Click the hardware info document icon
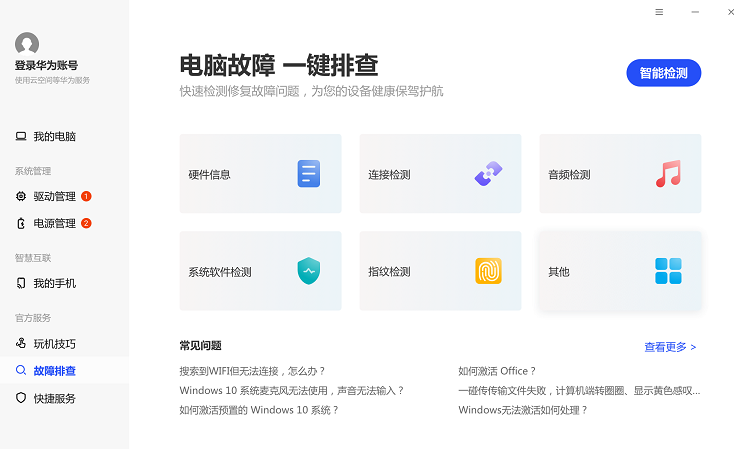Viewport: 750px width, 449px height. [x=308, y=174]
